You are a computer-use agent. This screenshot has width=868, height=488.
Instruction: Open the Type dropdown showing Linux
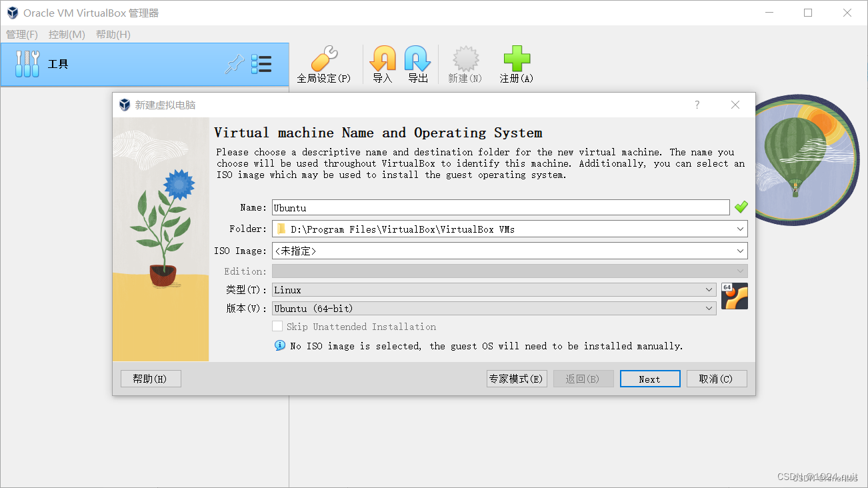494,289
